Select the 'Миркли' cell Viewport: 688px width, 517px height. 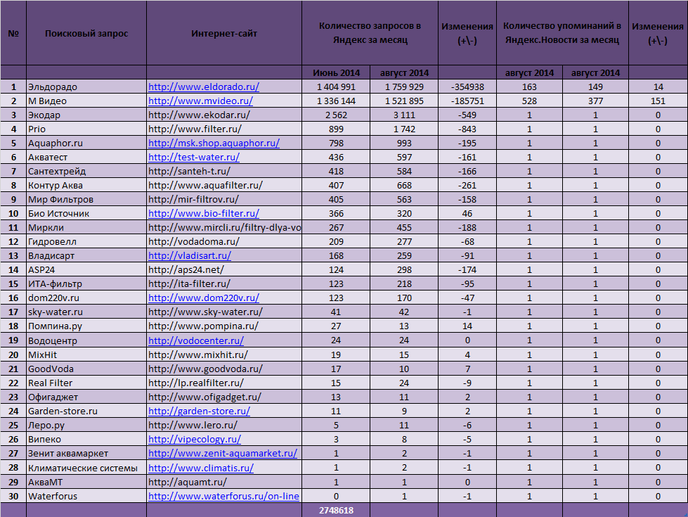click(86, 227)
